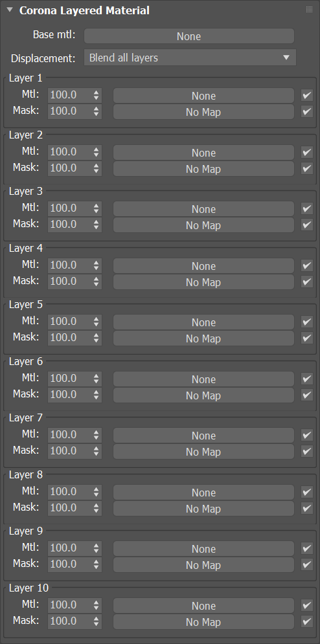Click the Base mtl None button

189,36
